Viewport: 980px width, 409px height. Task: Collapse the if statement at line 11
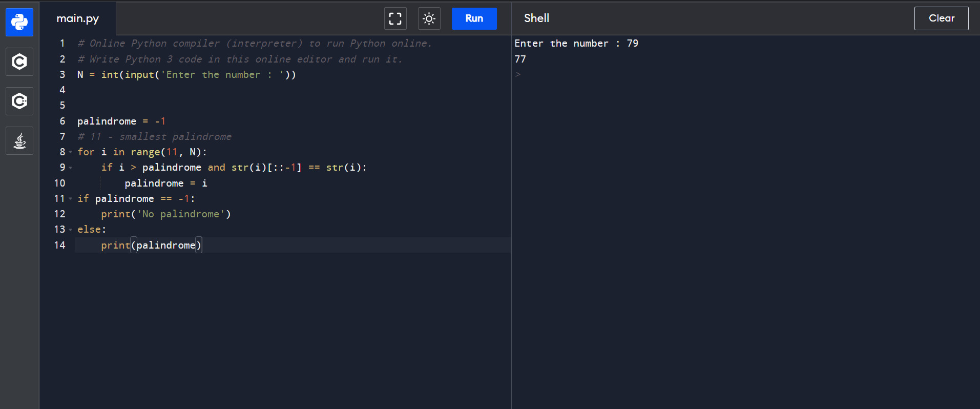[71, 199]
